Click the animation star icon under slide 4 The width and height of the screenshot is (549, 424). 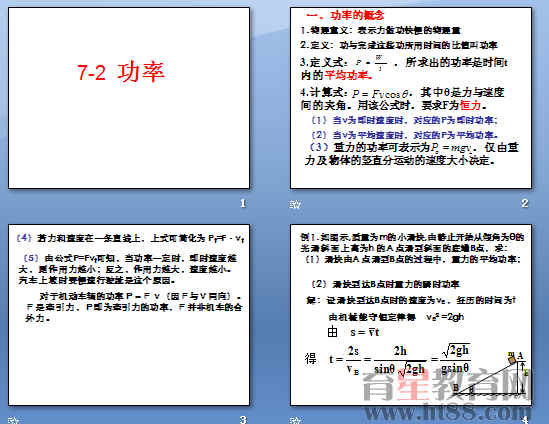click(x=295, y=420)
